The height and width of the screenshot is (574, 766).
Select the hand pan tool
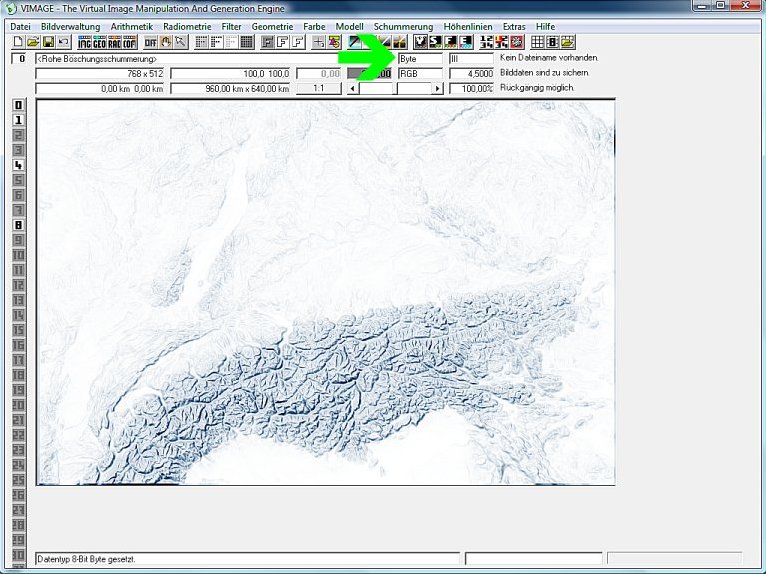pyautogui.click(x=166, y=42)
